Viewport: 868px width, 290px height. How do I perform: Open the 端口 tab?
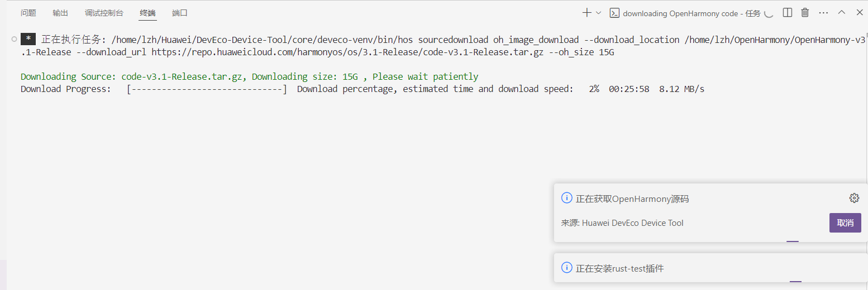tap(180, 13)
